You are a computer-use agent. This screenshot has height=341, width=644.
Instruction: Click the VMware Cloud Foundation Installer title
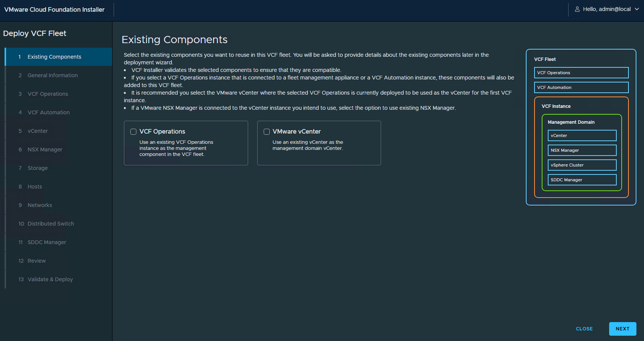[54, 9]
